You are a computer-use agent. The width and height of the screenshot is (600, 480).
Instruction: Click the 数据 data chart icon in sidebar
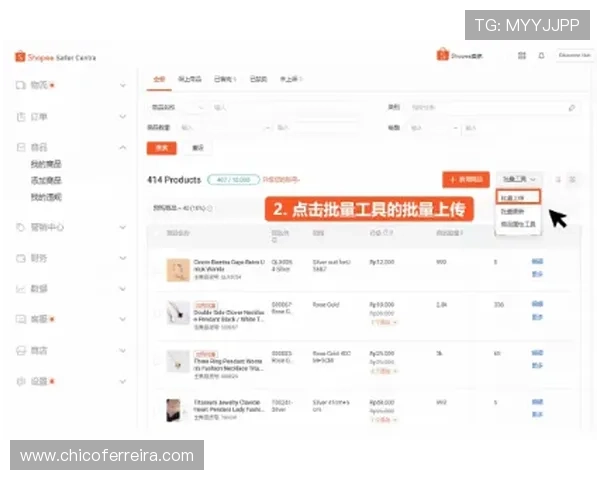[21, 288]
